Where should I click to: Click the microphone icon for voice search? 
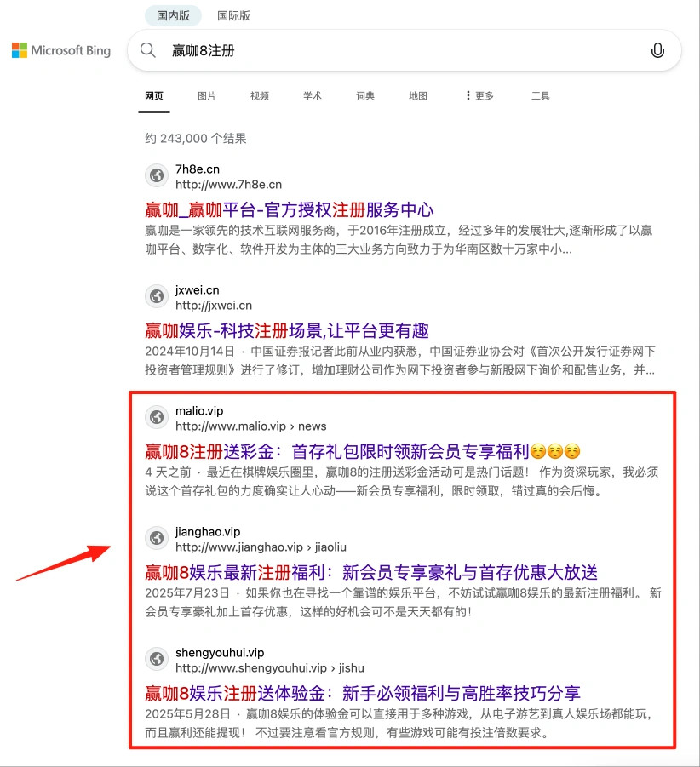pyautogui.click(x=657, y=50)
